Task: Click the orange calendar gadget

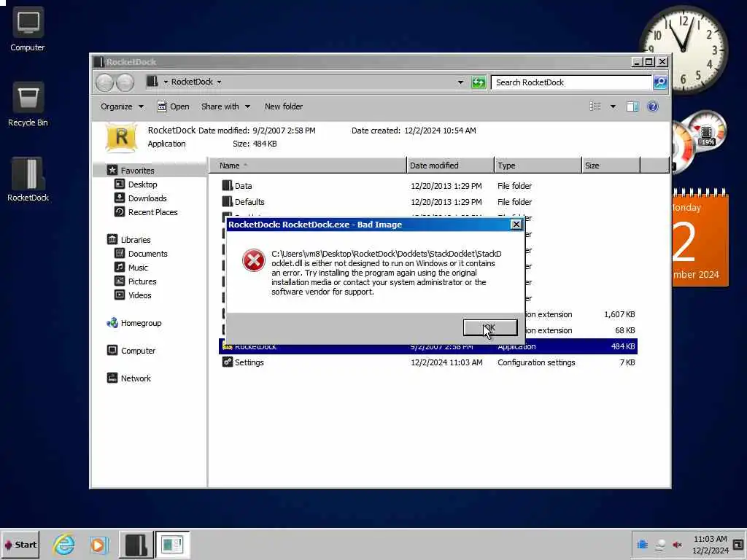Action: coord(700,238)
